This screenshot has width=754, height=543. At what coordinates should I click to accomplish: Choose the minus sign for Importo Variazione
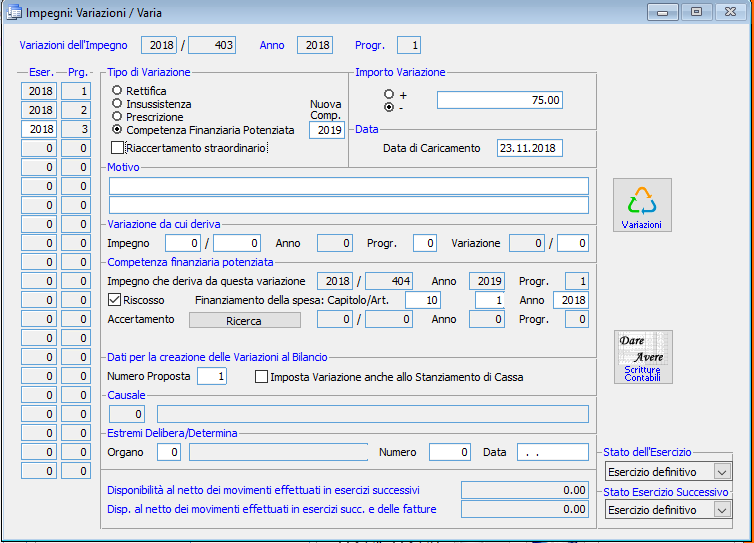point(389,107)
